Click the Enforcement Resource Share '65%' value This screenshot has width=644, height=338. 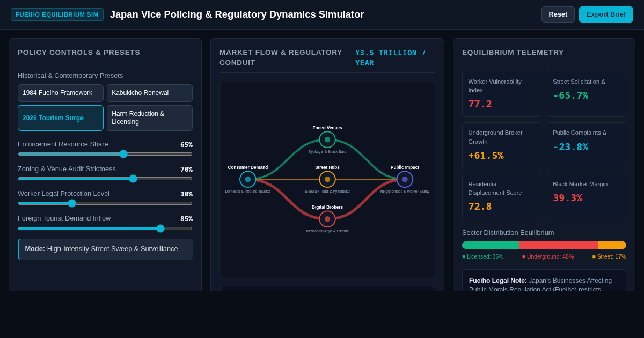click(186, 145)
